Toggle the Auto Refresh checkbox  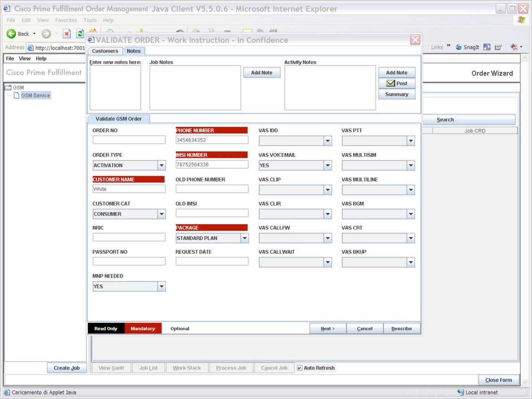[x=300, y=368]
